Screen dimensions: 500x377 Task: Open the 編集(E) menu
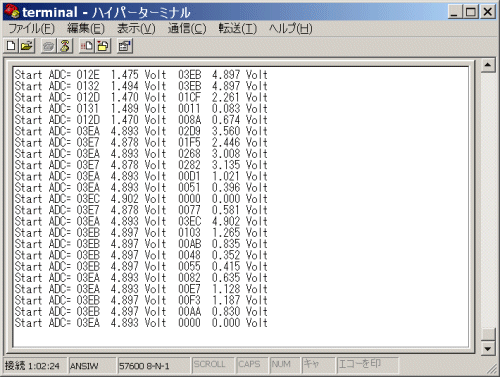[x=86, y=28]
